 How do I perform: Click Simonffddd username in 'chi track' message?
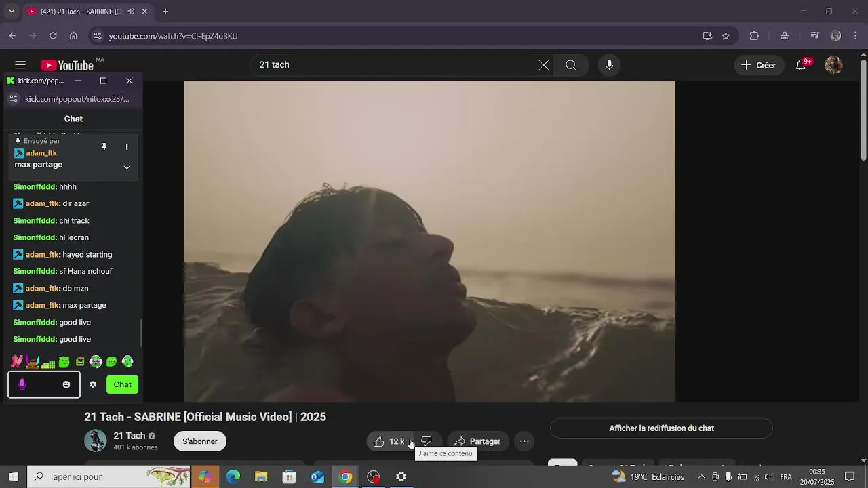(x=35, y=221)
